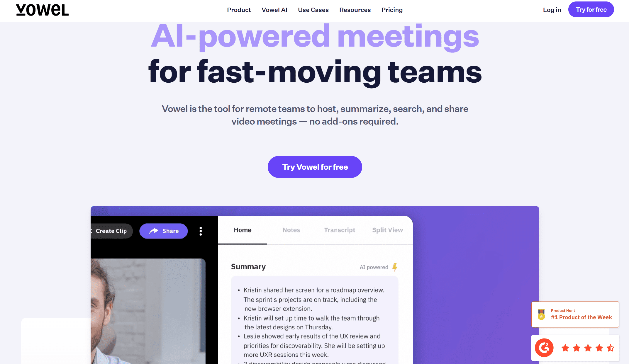Image resolution: width=629 pixels, height=364 pixels.
Task: Click the AI powered lightning bolt icon
Action: pos(395,266)
